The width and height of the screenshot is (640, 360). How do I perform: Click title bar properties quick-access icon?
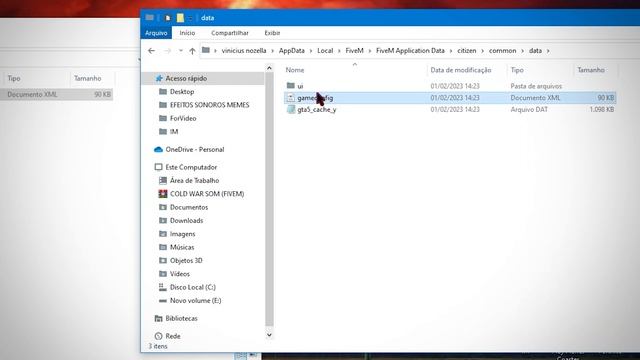point(167,18)
